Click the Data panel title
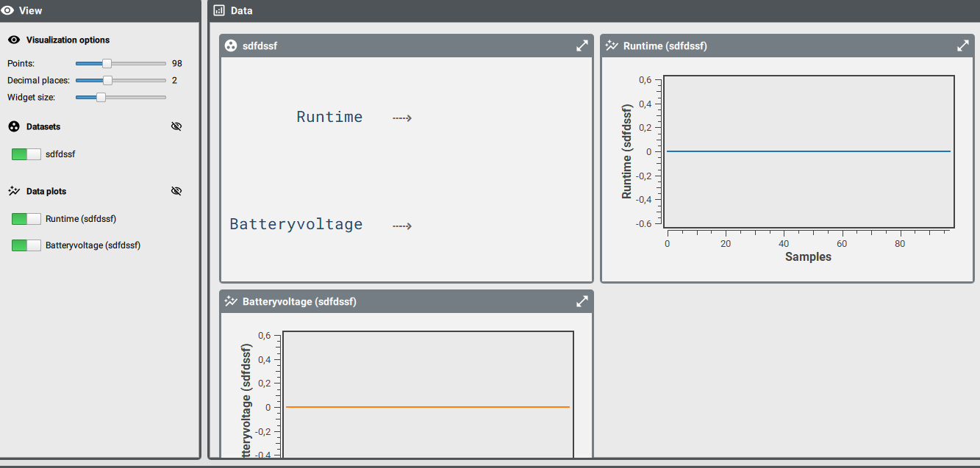The width and height of the screenshot is (980, 468). [242, 10]
